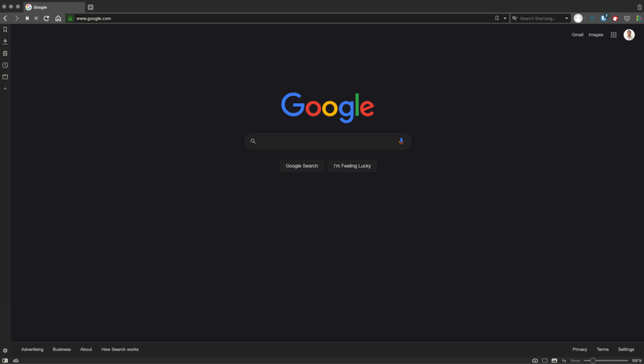This screenshot has width=644, height=364.
Task: Click the red circular extension icon
Action: point(615,18)
